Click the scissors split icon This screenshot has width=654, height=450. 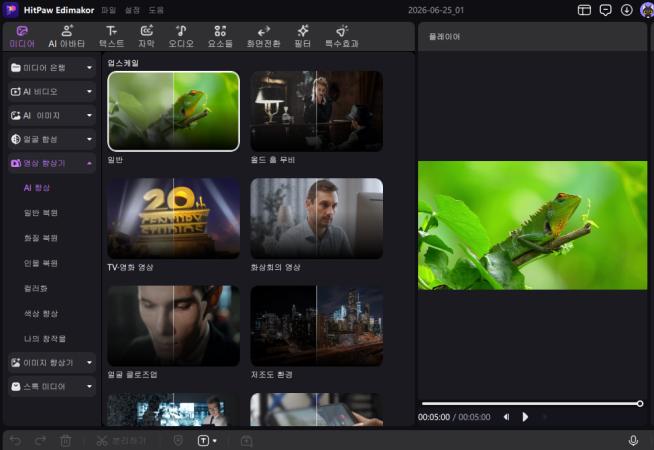[x=102, y=440]
